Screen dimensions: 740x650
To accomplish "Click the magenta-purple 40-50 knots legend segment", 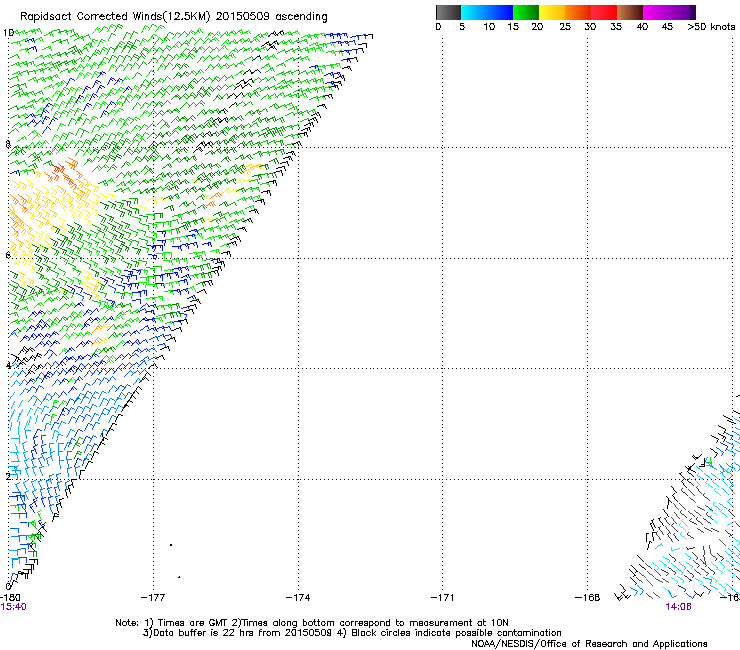I will tap(669, 12).
